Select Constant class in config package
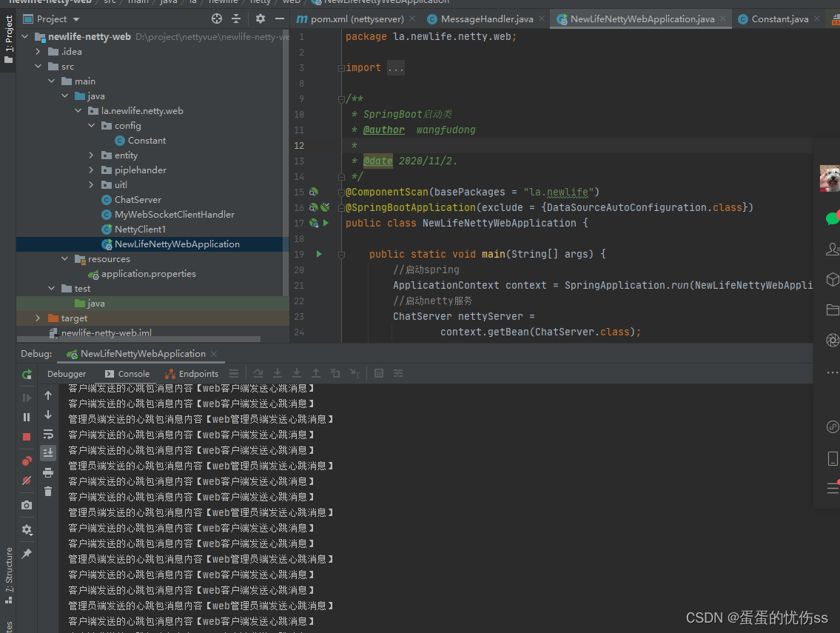 tap(147, 141)
